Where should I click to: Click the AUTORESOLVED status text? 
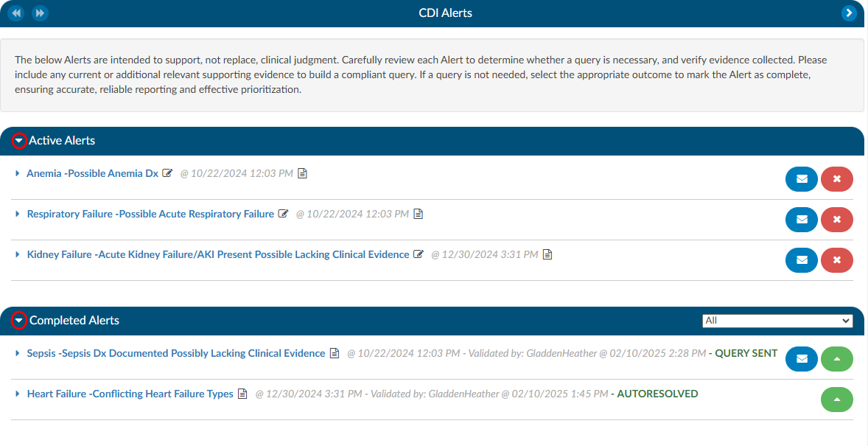(x=658, y=394)
